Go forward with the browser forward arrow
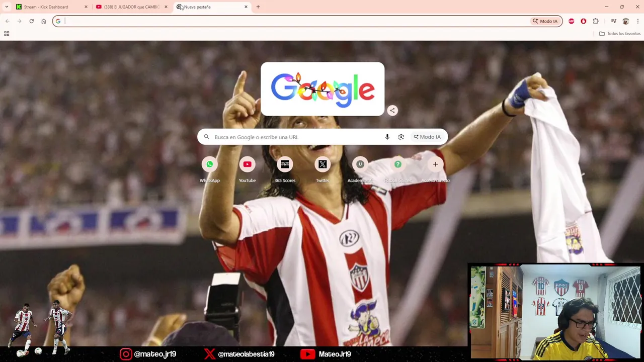 (19, 21)
